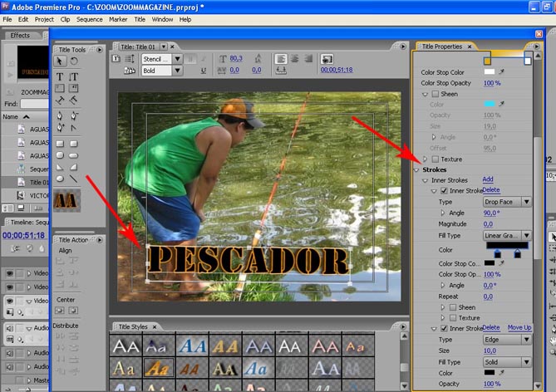Choose the Vertical Type tool

tap(73, 76)
